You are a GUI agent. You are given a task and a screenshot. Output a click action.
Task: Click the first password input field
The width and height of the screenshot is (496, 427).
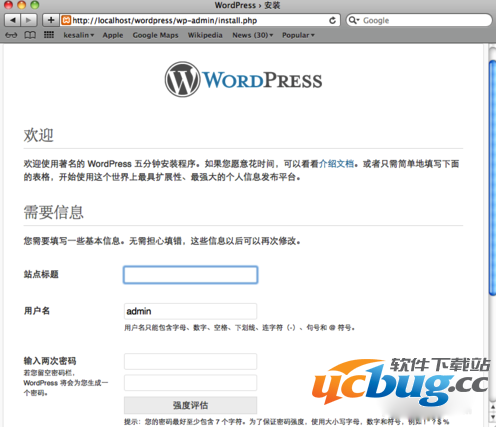191,361
